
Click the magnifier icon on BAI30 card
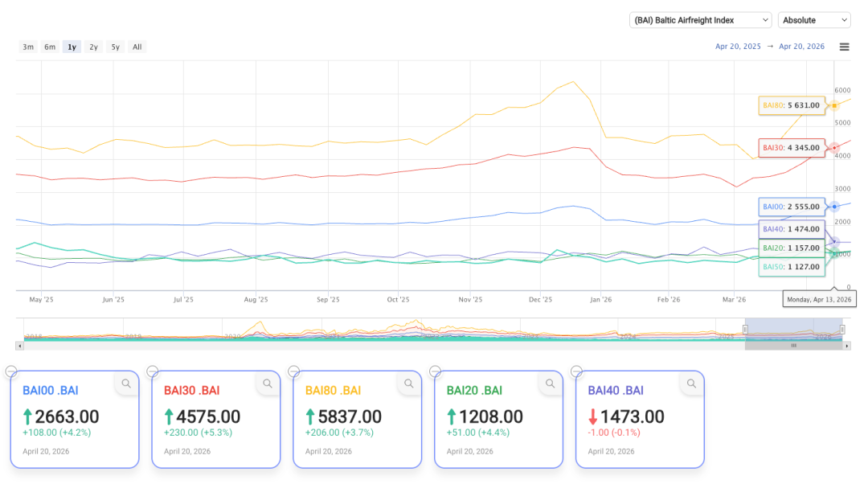pos(268,384)
